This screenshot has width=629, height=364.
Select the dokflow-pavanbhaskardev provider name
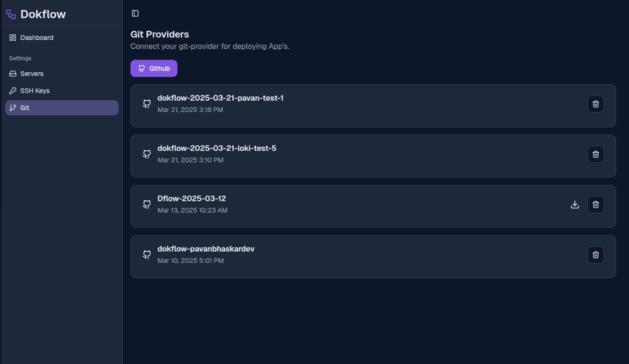pos(206,249)
